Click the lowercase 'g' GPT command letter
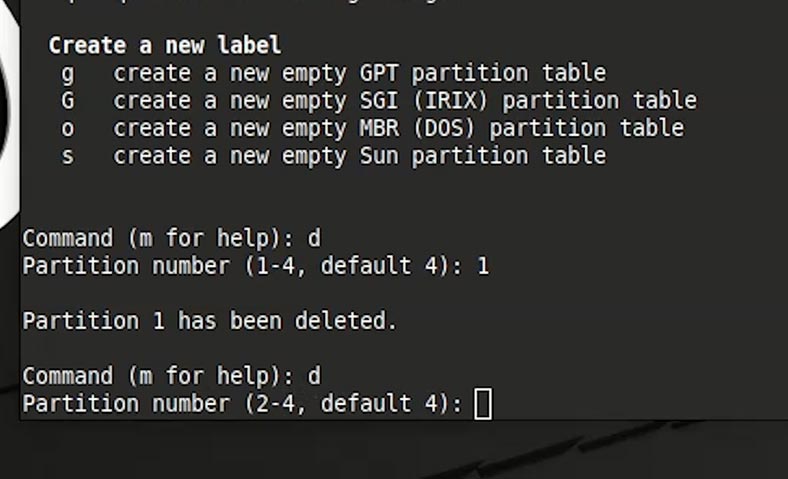Screen dimensions: 788x479 (x=68, y=75)
